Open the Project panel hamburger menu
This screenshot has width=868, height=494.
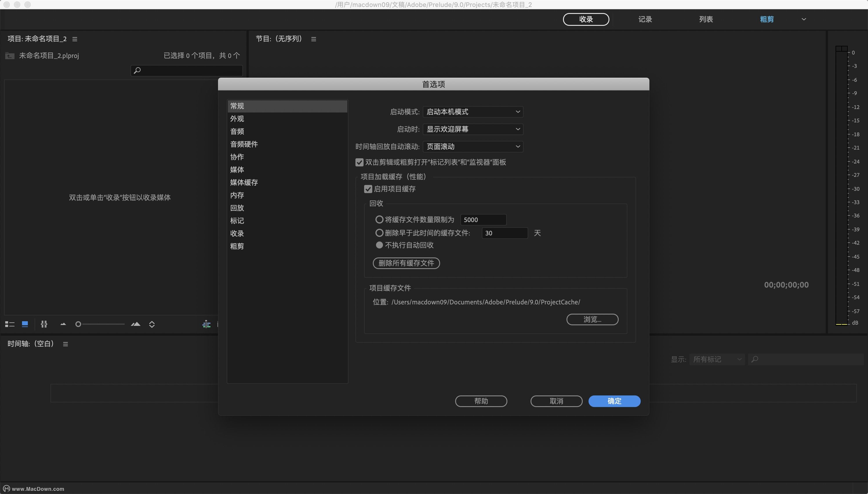75,39
